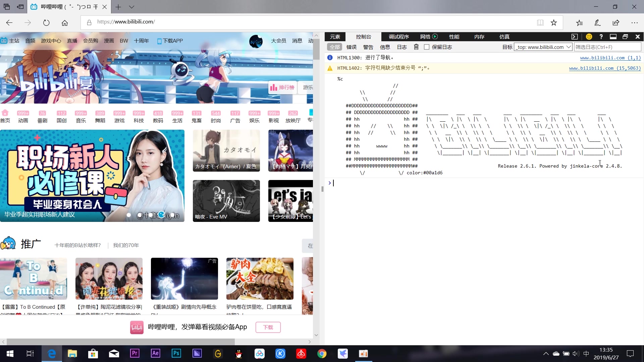Image resolution: width=644 pixels, height=362 pixels.
Task: Open 下载APP link in header
Action: (x=170, y=41)
